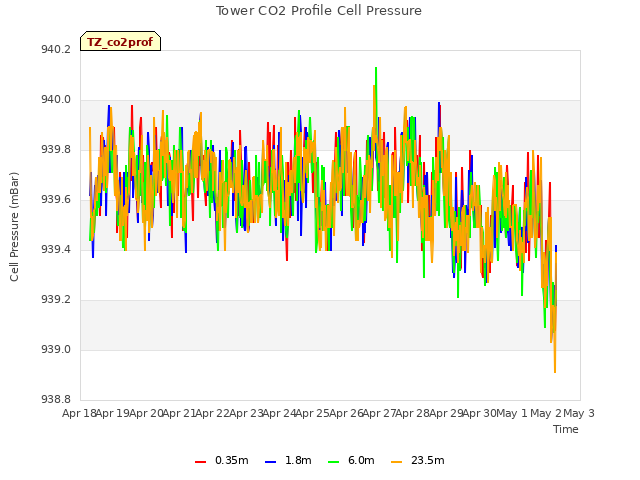
Task: Click the red 0.35m legend swatch
Action: 200,462
